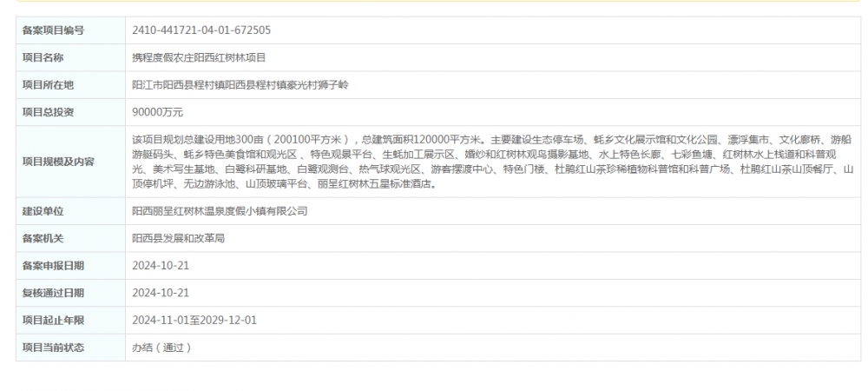Click the 项目所在地 label cell
Viewport: 868px width, 391px height.
(71, 85)
